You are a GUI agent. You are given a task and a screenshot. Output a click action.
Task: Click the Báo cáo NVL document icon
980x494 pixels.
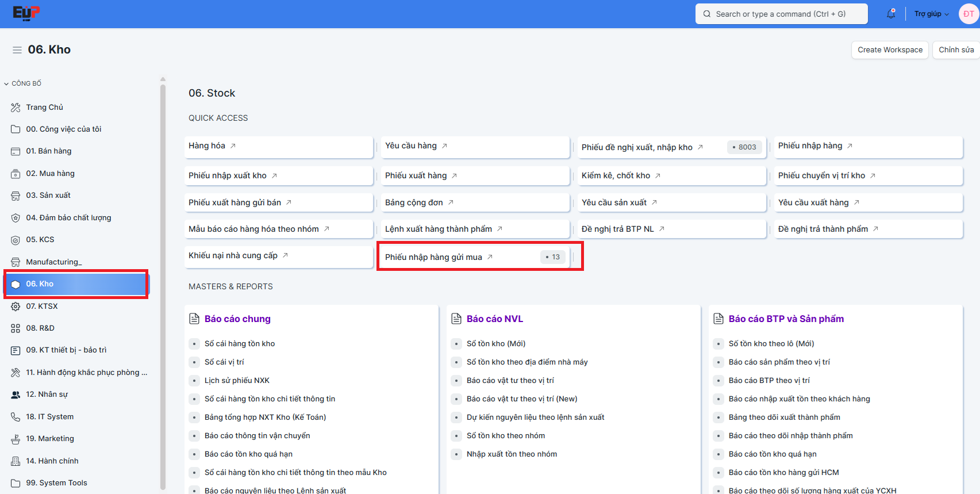[456, 319]
